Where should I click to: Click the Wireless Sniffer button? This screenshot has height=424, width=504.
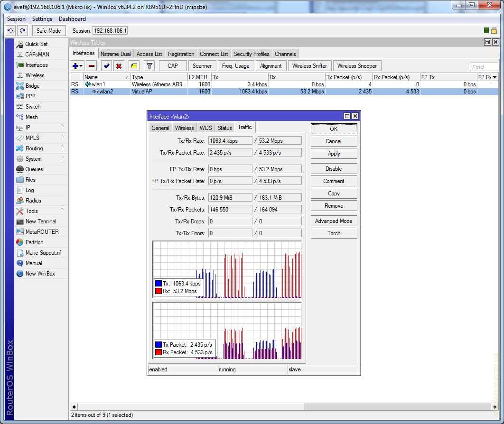point(309,66)
